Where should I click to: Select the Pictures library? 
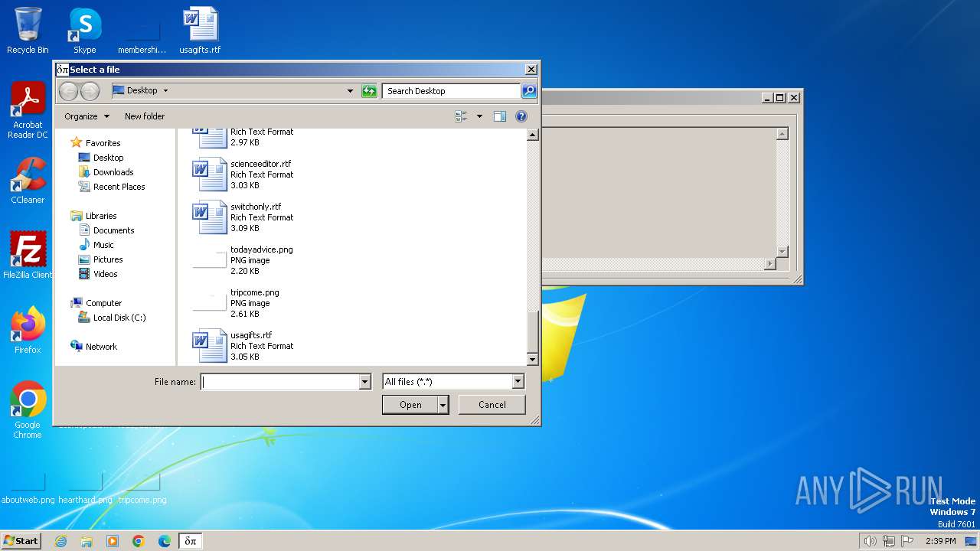pos(108,259)
